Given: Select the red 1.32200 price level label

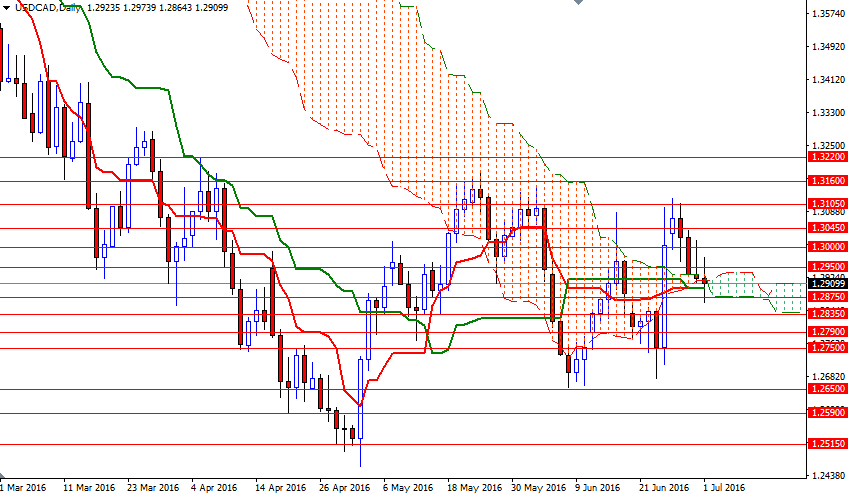Looking at the screenshot, I should click(826, 157).
